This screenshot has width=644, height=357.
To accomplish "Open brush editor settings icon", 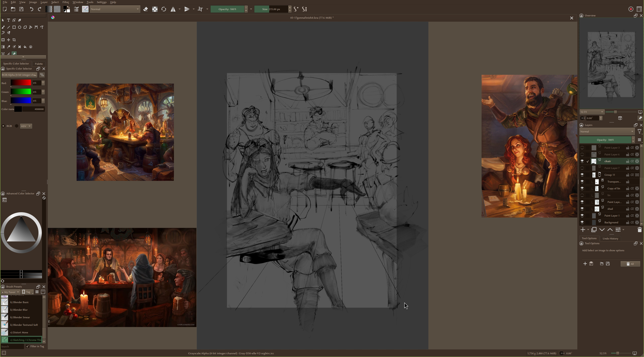I will (x=76, y=9).
